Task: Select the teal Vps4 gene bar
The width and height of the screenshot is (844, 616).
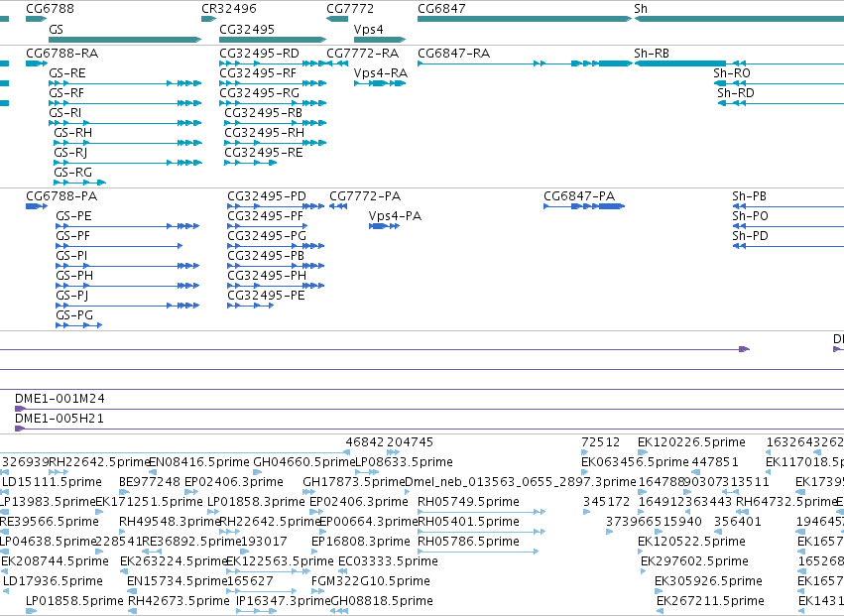Action: tap(380, 40)
